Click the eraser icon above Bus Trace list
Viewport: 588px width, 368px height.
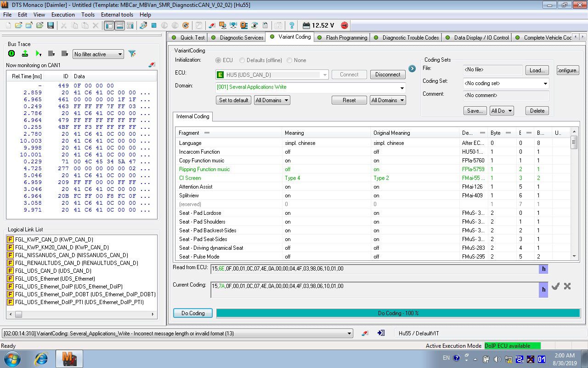coord(152,65)
